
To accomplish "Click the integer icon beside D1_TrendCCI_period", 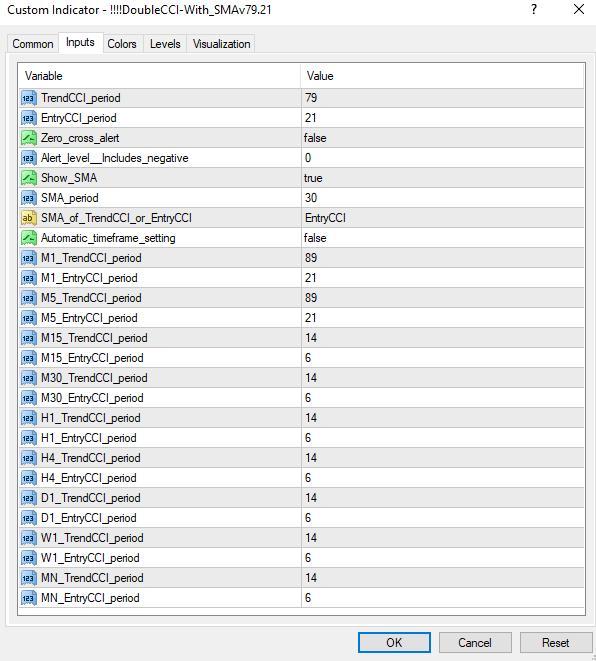I will click(29, 498).
